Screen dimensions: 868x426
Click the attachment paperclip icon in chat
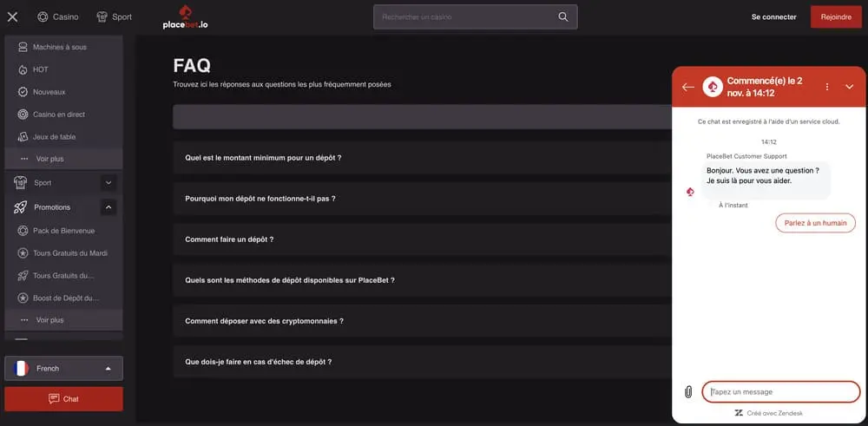coord(688,391)
